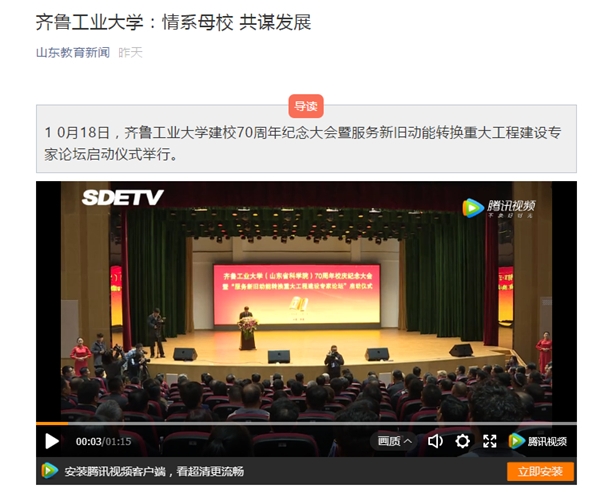Image resolution: width=600 pixels, height=492 pixels.
Task: Open 山东教育新闻 account link
Action: [73, 52]
